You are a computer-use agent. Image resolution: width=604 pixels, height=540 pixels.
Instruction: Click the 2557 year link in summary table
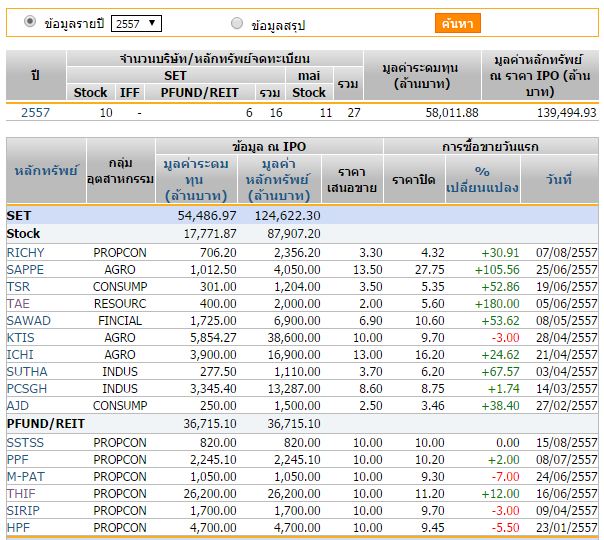(x=35, y=112)
